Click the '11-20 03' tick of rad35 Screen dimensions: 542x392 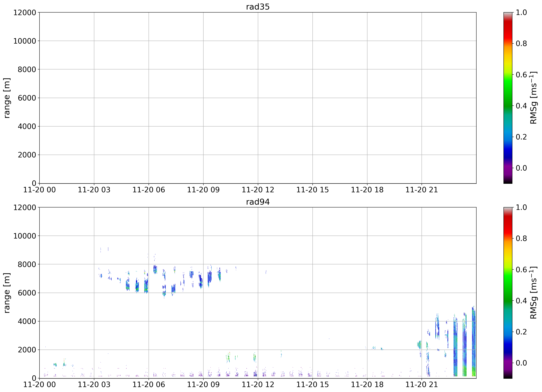pyautogui.click(x=94, y=190)
